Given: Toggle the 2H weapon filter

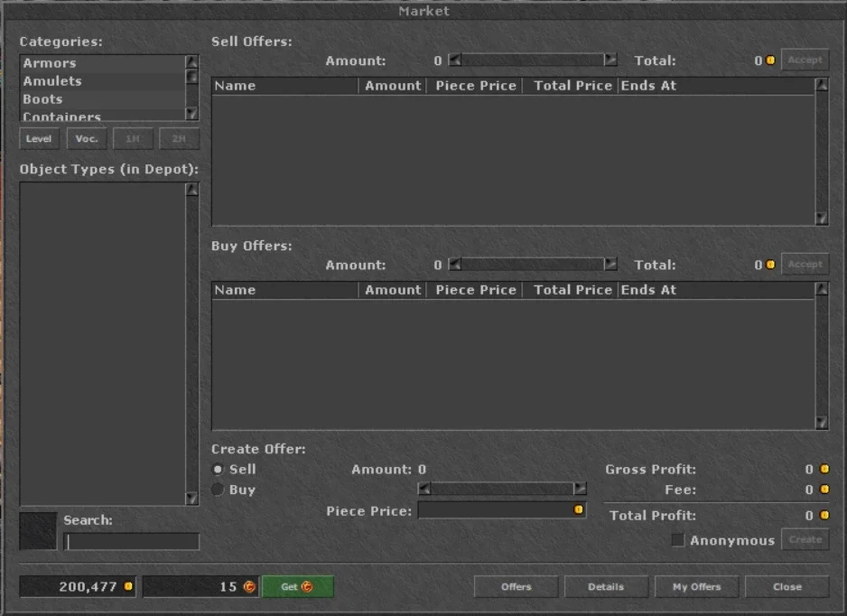Looking at the screenshot, I should 179,139.
